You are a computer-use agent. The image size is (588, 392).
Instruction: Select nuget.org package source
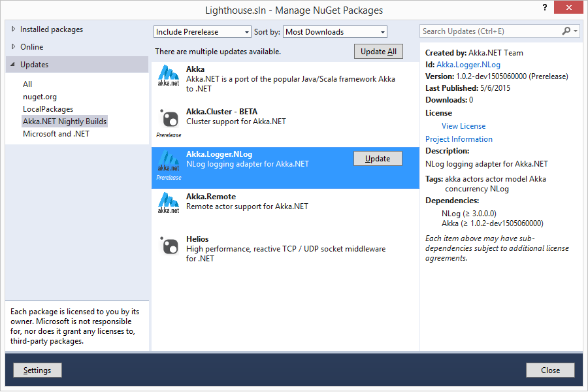click(x=40, y=97)
